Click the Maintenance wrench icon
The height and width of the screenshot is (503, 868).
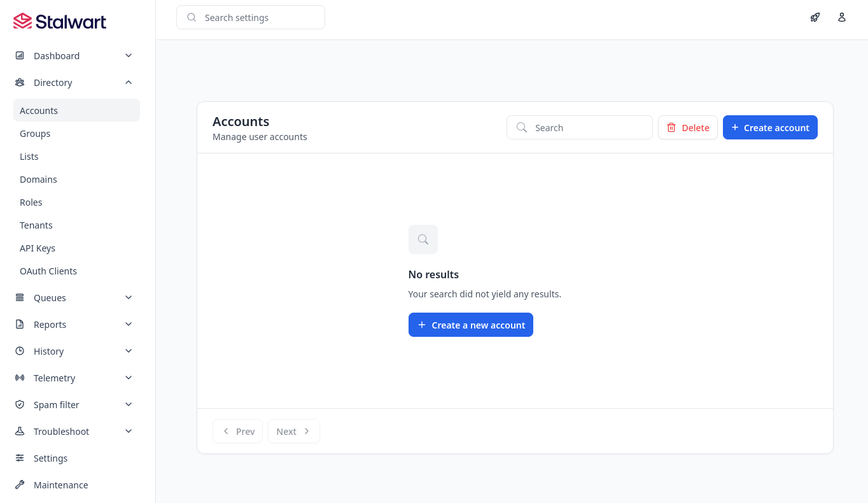20,485
